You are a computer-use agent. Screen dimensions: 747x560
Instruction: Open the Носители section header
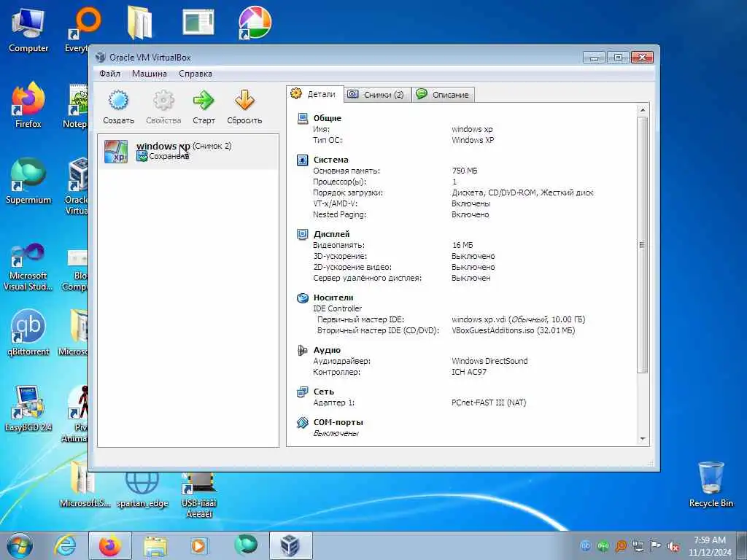[333, 297]
